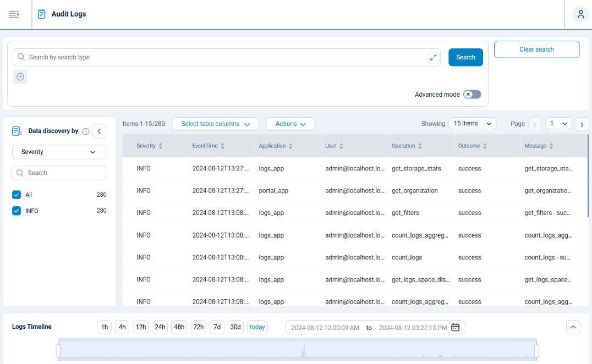The width and height of the screenshot is (592, 364).
Task: Uncheck the INFO severity checkbox
Action: 17,211
